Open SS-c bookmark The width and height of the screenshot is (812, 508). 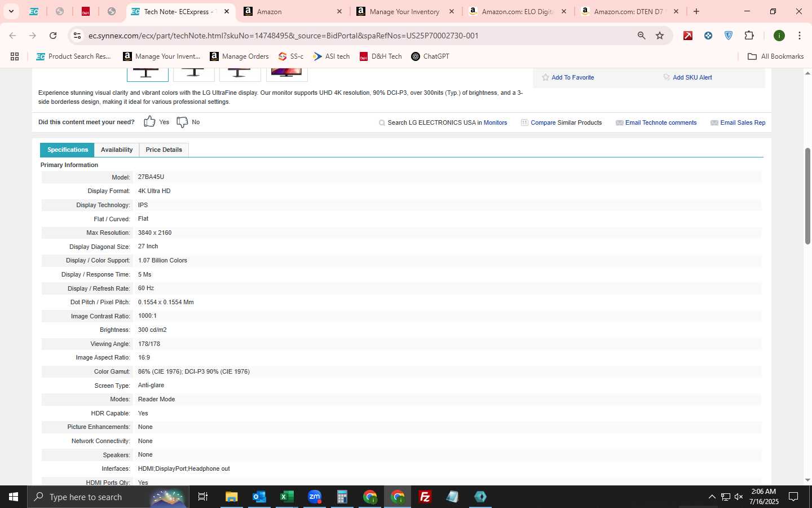[291, 56]
